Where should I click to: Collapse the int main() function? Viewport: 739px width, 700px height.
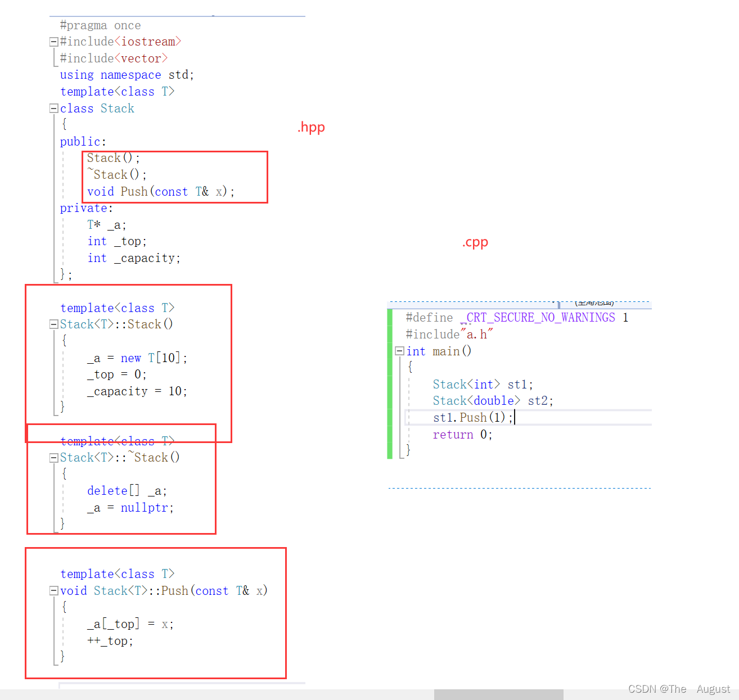pyautogui.click(x=399, y=351)
